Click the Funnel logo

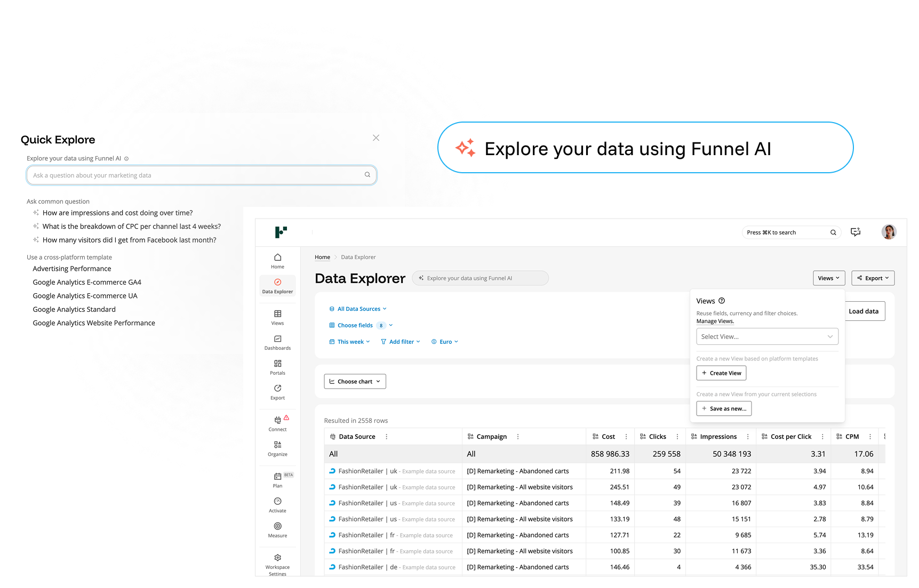[281, 232]
